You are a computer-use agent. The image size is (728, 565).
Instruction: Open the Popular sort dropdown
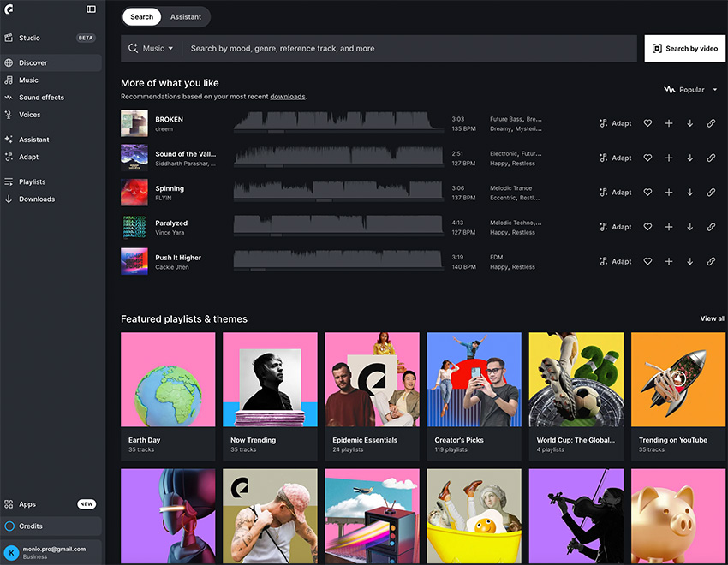[690, 90]
